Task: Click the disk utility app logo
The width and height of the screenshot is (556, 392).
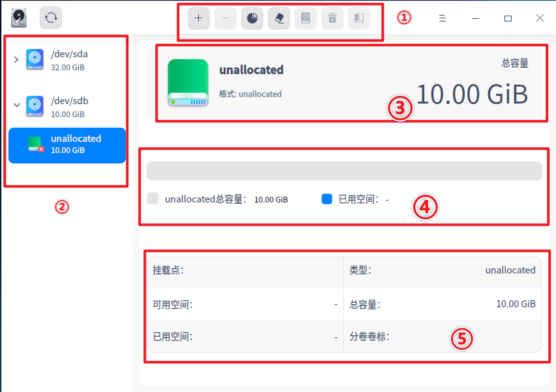Action: [x=19, y=18]
